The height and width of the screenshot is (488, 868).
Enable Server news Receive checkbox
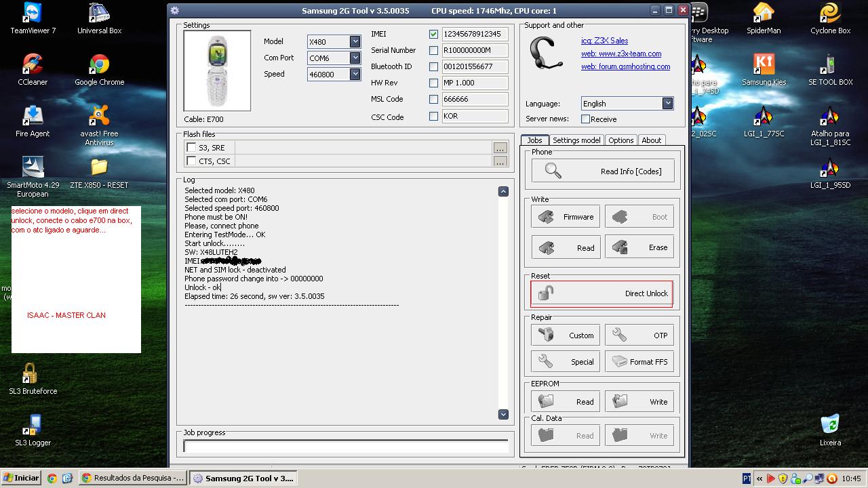[x=585, y=119]
